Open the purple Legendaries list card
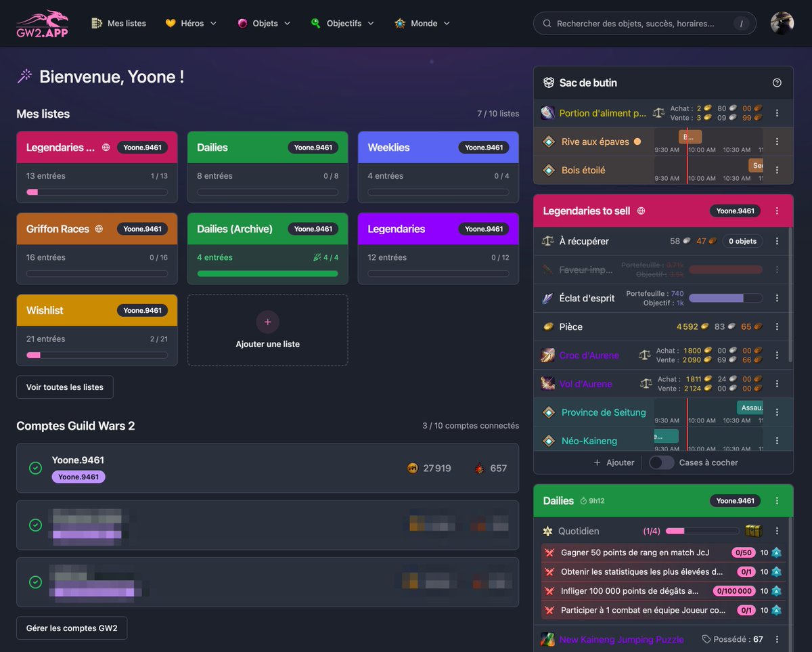Image resolution: width=812 pixels, height=652 pixels. [438, 248]
